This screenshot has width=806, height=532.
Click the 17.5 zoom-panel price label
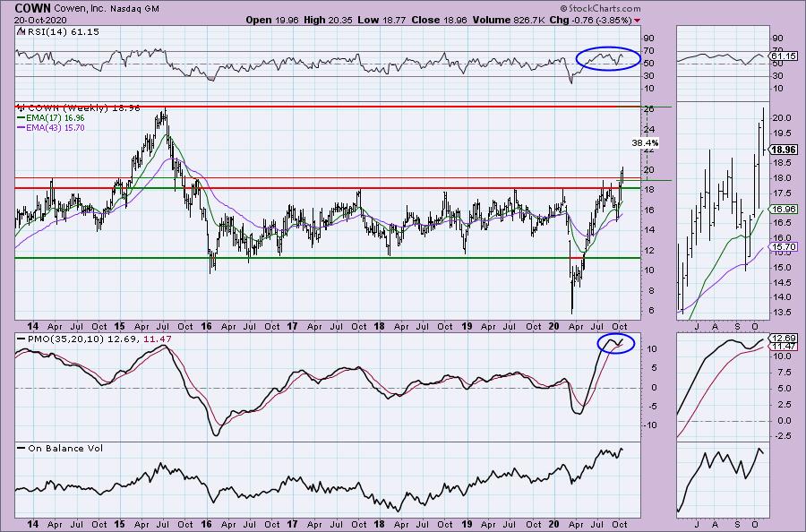(782, 193)
